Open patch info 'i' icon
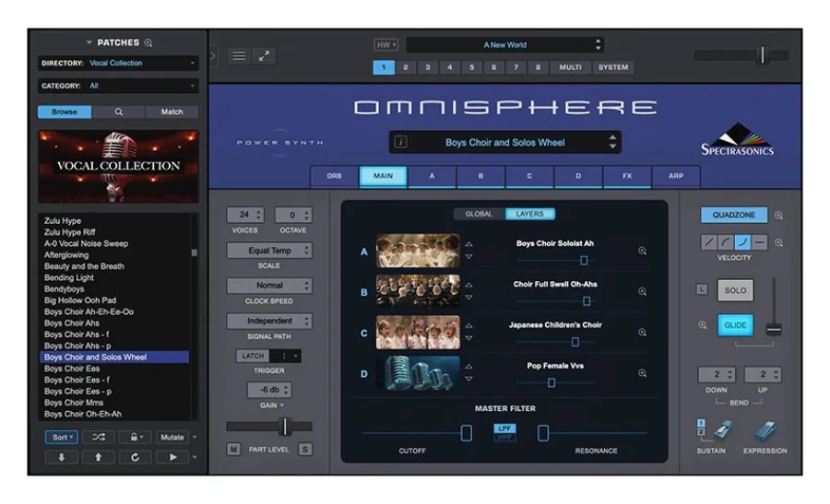Image resolution: width=830 pixels, height=504 pixels. [401, 142]
